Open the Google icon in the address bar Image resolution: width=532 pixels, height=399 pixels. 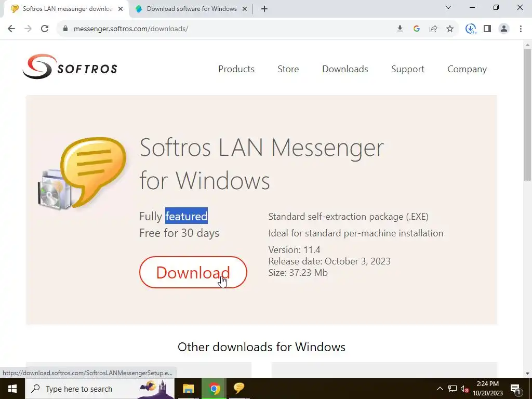click(x=417, y=29)
